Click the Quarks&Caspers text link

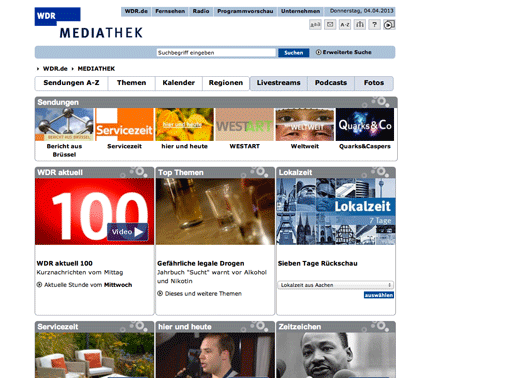pyautogui.click(x=365, y=146)
